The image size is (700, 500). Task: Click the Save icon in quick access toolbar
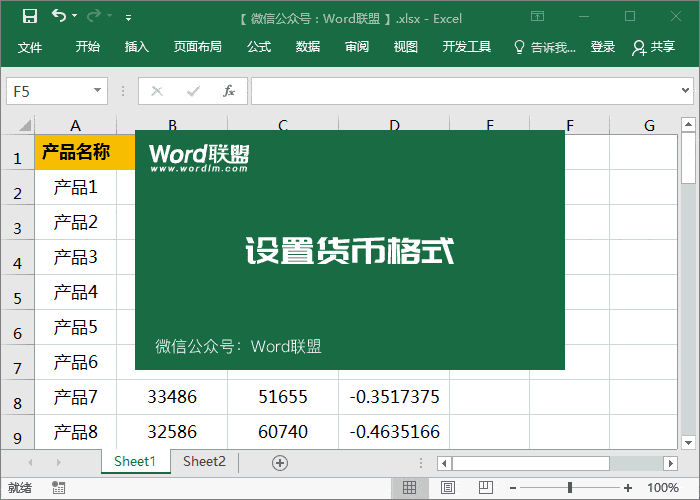coord(29,17)
